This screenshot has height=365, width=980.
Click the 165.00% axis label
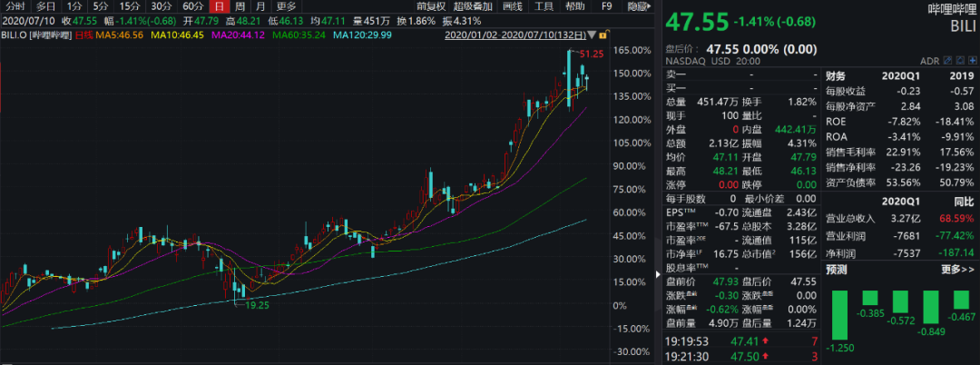(633, 49)
